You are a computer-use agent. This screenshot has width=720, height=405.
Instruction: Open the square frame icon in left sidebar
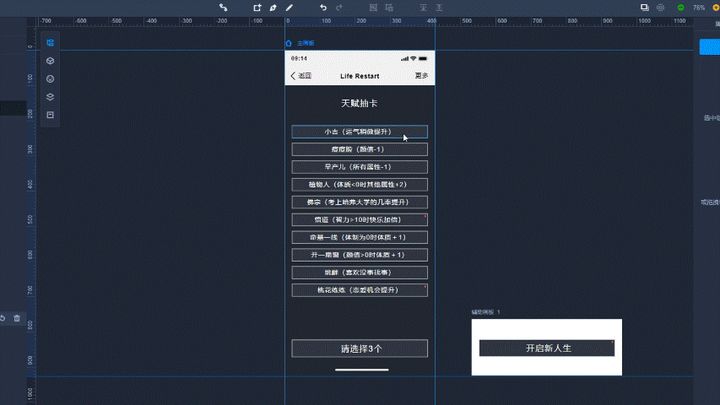pyautogui.click(x=50, y=115)
